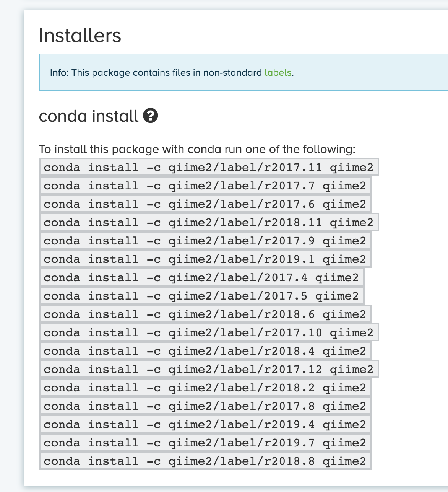Viewport: 448px width, 492px height.
Task: Click the conda install r2017.9 command line
Action: (x=205, y=241)
